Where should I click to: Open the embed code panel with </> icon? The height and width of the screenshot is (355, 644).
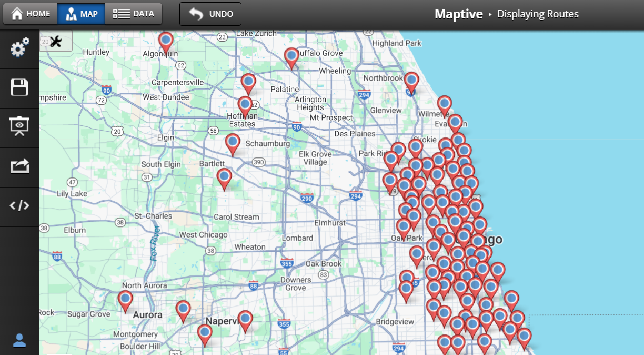click(x=19, y=205)
